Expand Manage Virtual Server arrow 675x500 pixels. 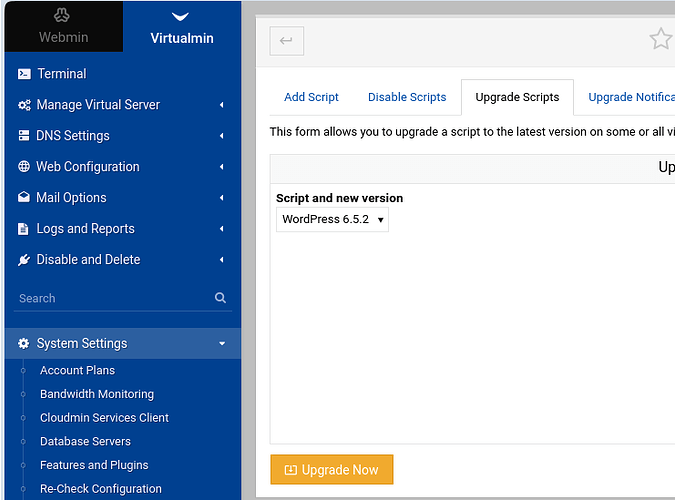coord(222,105)
